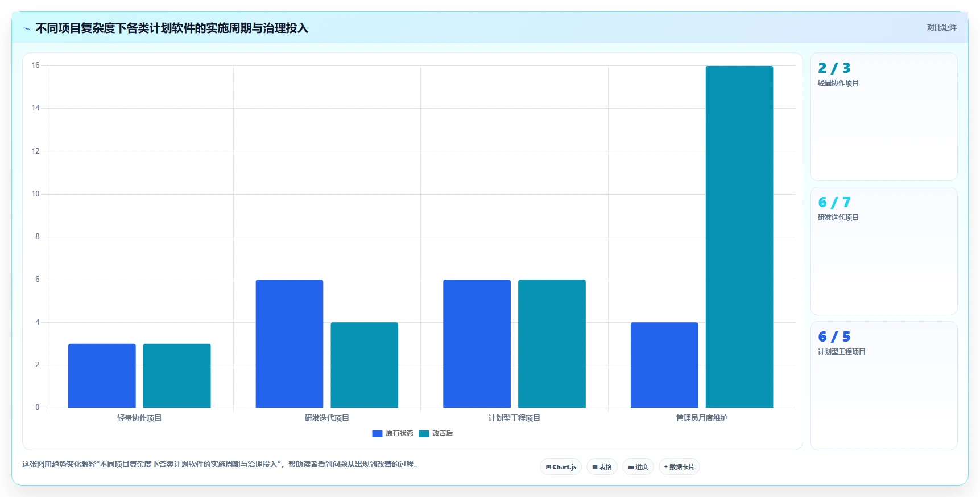The width and height of the screenshot is (980, 497).
Task: Click the blue bar for 研发迭代项目
Action: (290, 343)
